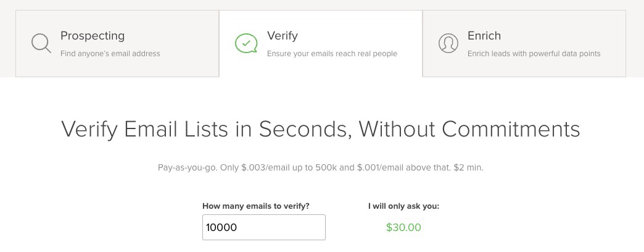Click 'Find anyone's email address' subtitle

point(110,54)
